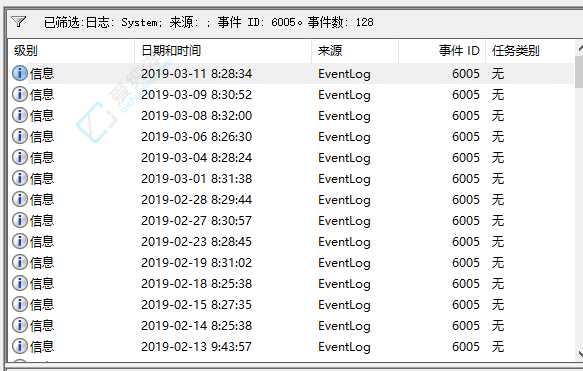Image resolution: width=583 pixels, height=371 pixels.
Task: Click info icon for 2019-02-13 9:43:57 event
Action: pos(20,346)
